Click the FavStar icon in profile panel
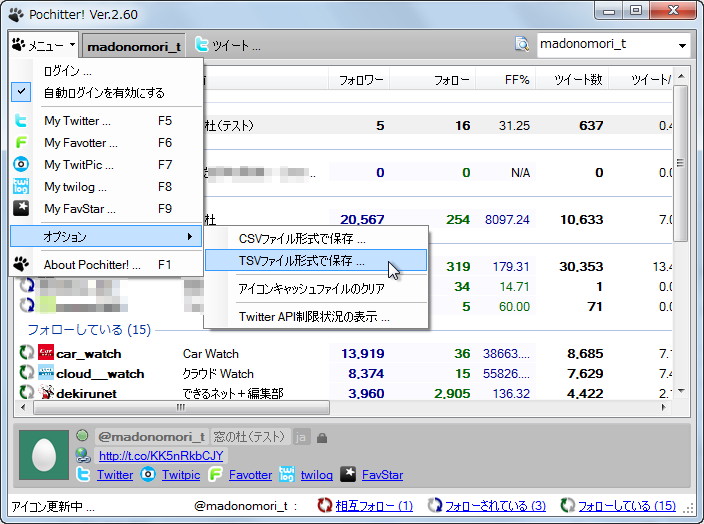704x524 pixels. (348, 474)
